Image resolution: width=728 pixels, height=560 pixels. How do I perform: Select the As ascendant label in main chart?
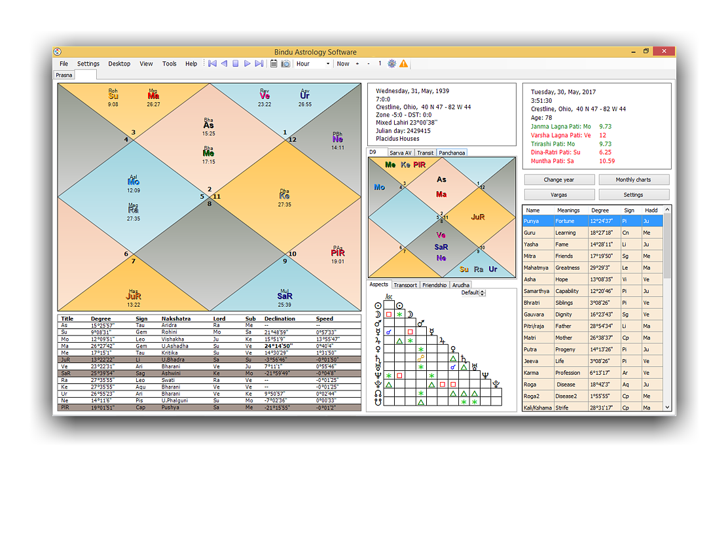point(208,125)
